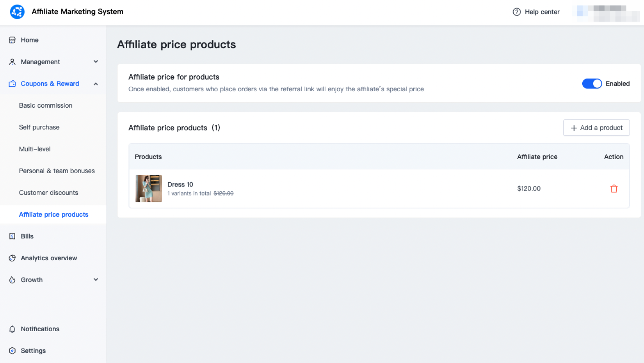Expand the Growth menu

[x=96, y=280]
